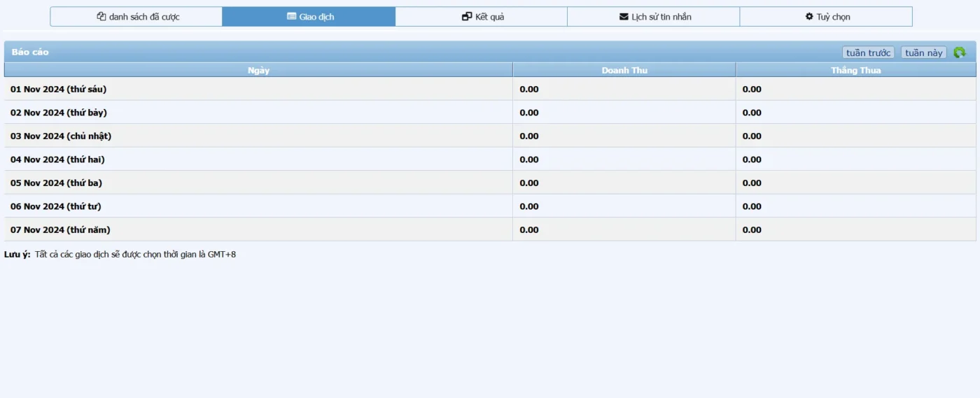This screenshot has height=398, width=980.
Task: Click the 'tuần trước' button
Action: tap(868, 52)
